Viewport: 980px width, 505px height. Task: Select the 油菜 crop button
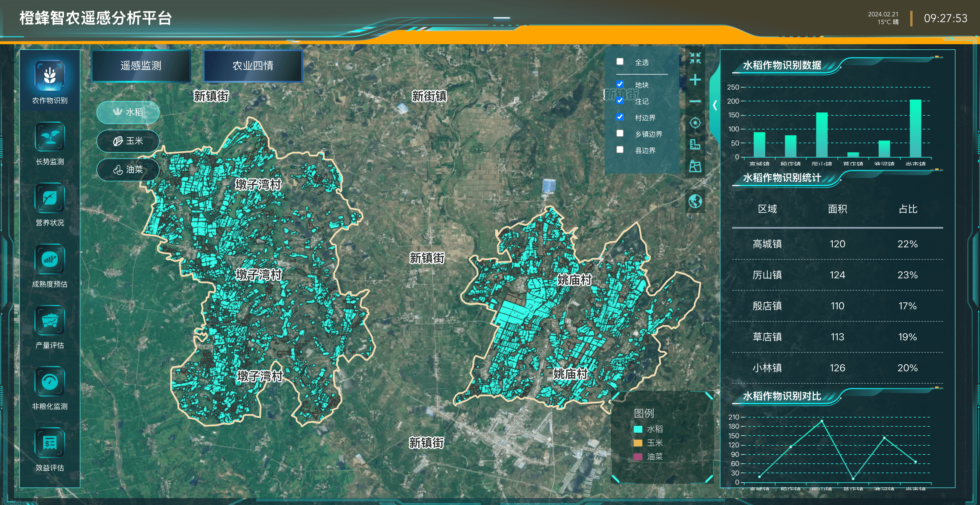[128, 170]
